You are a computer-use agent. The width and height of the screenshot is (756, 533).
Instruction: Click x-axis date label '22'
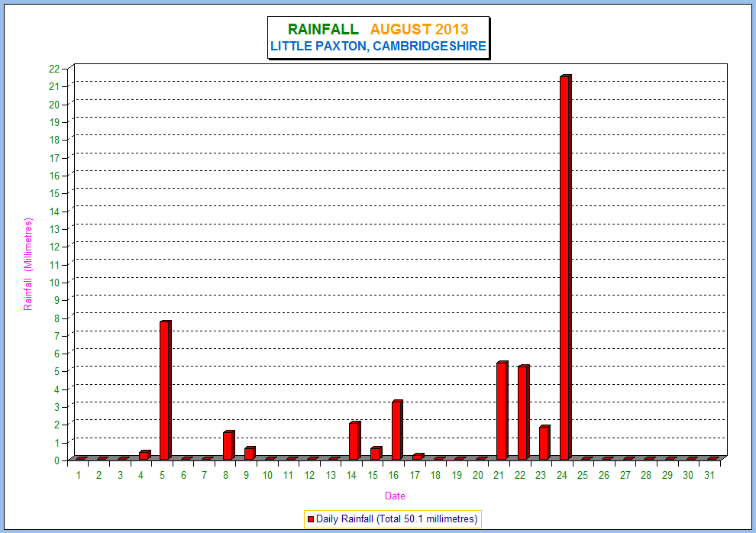coord(520,475)
